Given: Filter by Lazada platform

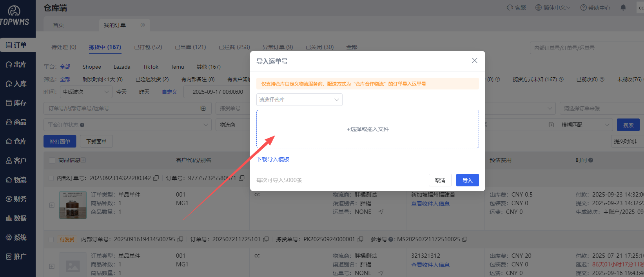Looking at the screenshot, I should click(x=122, y=67).
